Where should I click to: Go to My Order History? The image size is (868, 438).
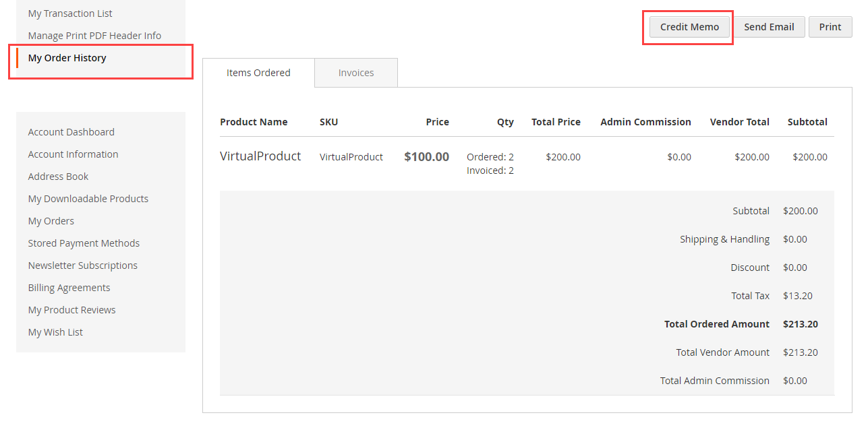67,58
